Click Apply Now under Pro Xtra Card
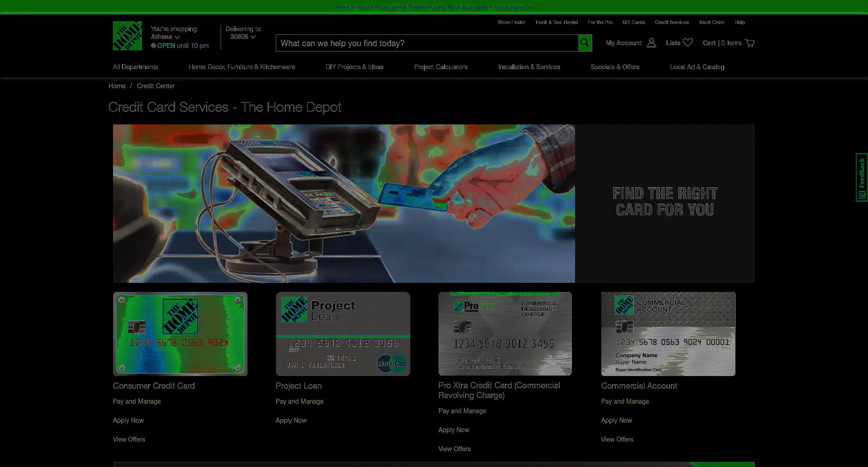Screen dimensions: 868x467 454,430
